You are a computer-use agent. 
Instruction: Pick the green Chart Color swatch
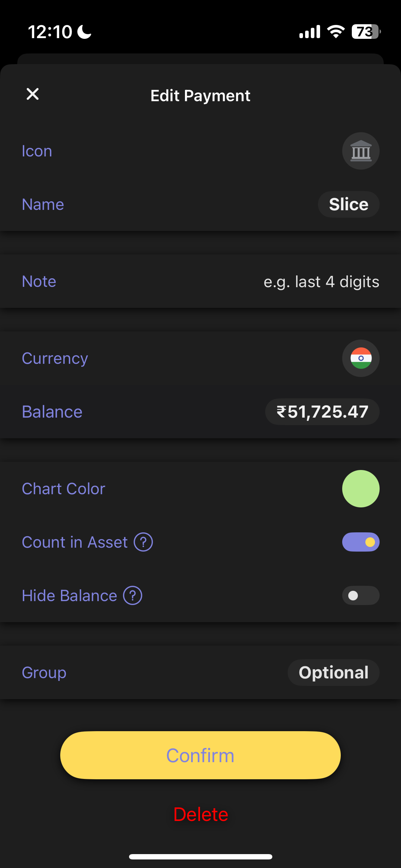(361, 489)
